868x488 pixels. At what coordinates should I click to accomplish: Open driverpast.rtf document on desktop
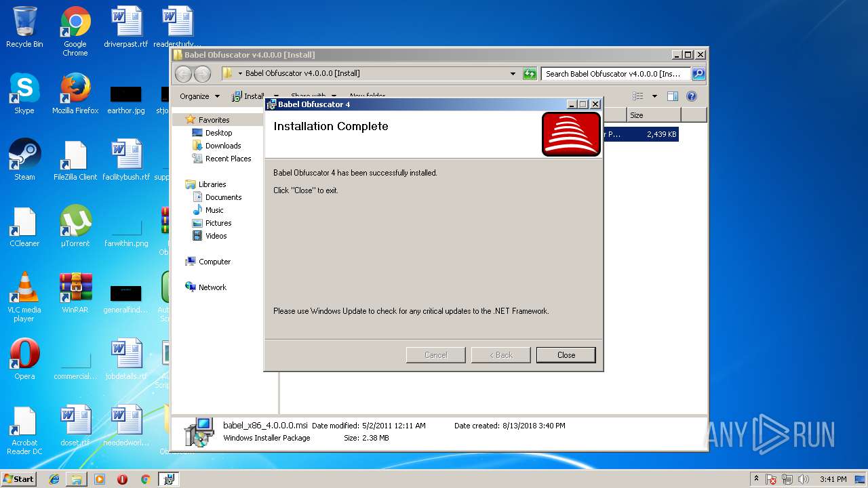click(x=126, y=28)
